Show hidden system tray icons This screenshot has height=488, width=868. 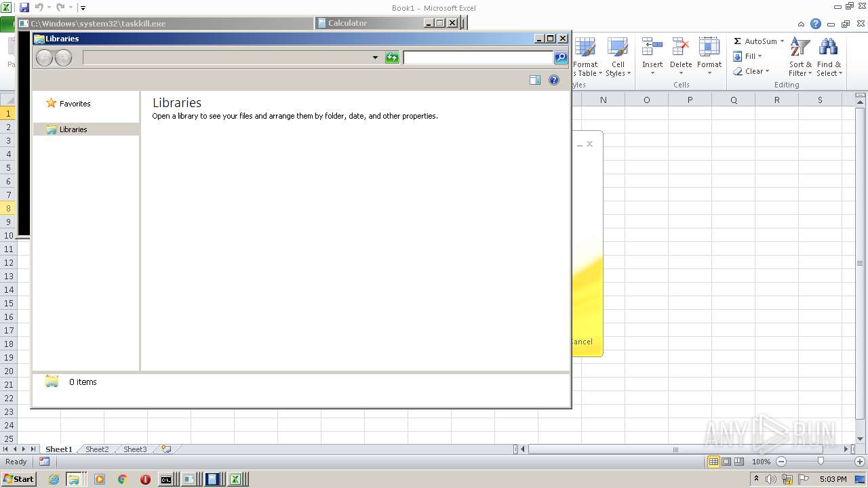point(756,479)
